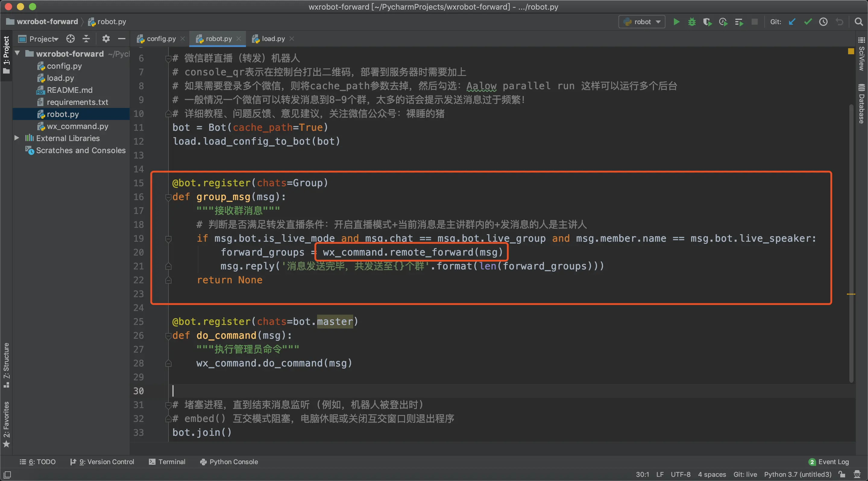The image size is (868, 481).
Task: Click the Debug bug icon
Action: point(692,22)
